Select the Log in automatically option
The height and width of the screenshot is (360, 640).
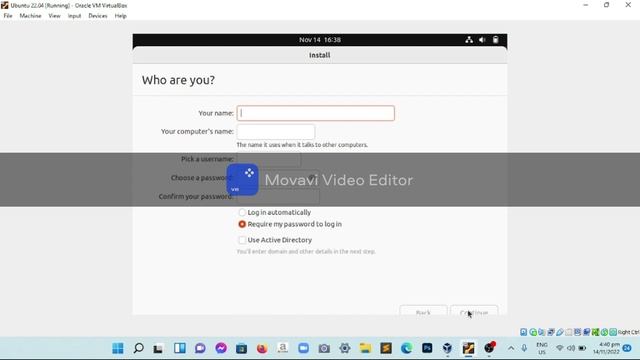pos(242,212)
